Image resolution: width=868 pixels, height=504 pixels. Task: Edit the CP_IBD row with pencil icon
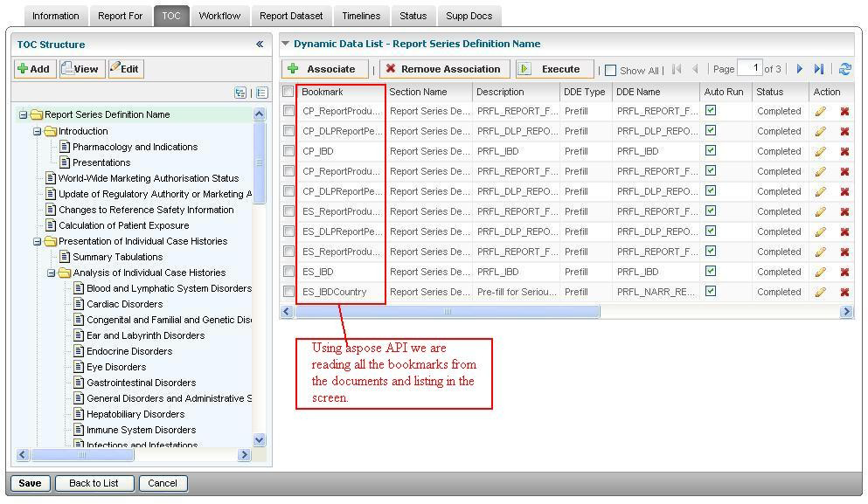pyautogui.click(x=821, y=152)
